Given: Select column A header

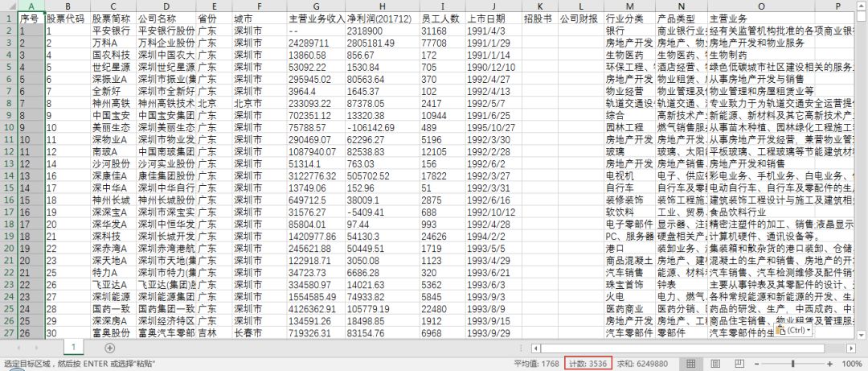Looking at the screenshot, I should (x=31, y=6).
